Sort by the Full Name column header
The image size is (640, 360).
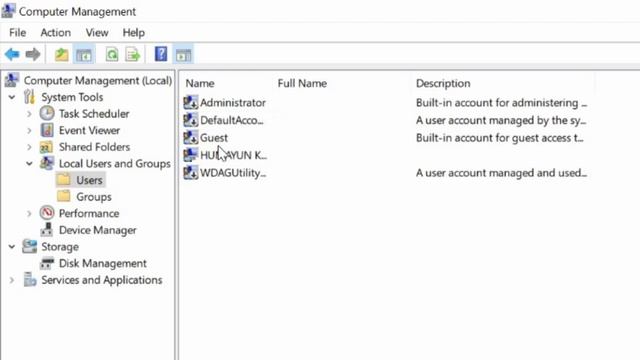302,83
